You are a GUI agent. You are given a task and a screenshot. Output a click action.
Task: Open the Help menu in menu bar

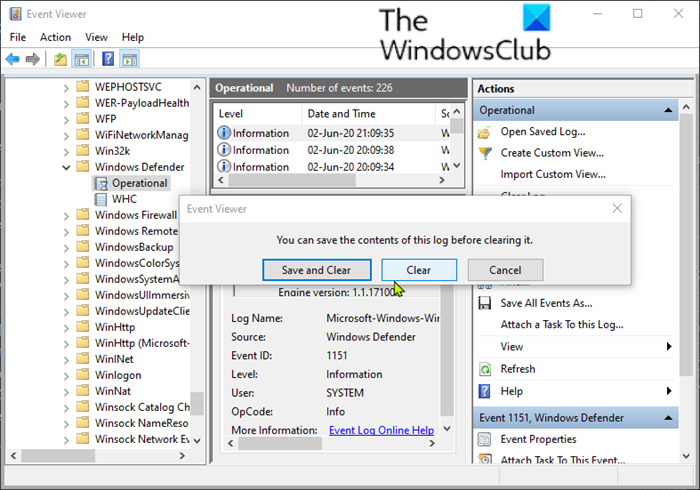[133, 37]
